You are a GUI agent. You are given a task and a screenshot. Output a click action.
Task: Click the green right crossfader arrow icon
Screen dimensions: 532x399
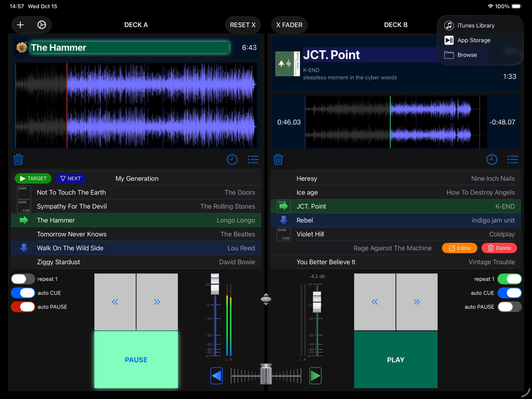coord(315,376)
